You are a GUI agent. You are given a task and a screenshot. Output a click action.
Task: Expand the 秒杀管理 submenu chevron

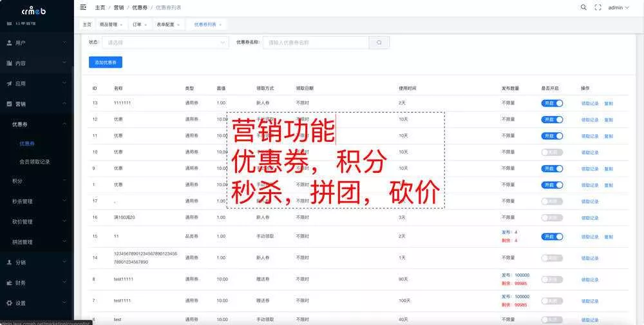click(64, 201)
